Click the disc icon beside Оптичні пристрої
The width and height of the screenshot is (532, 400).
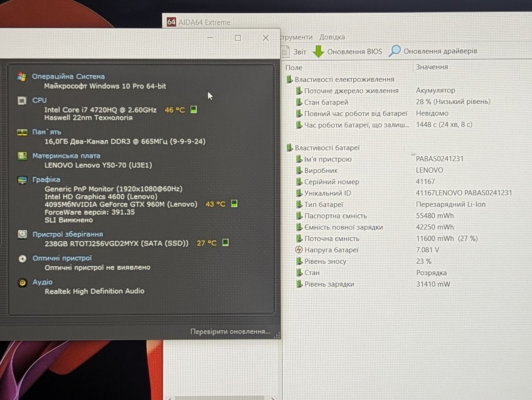(22, 258)
